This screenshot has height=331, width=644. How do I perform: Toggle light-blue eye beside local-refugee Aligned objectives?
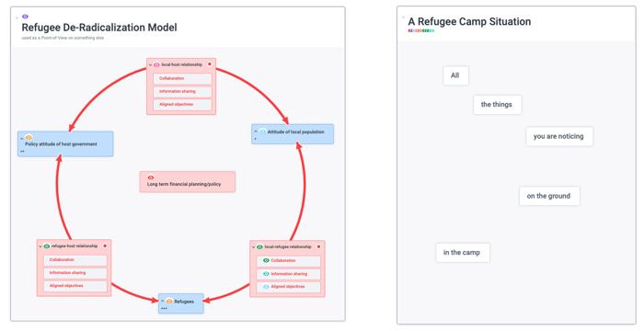pos(266,286)
